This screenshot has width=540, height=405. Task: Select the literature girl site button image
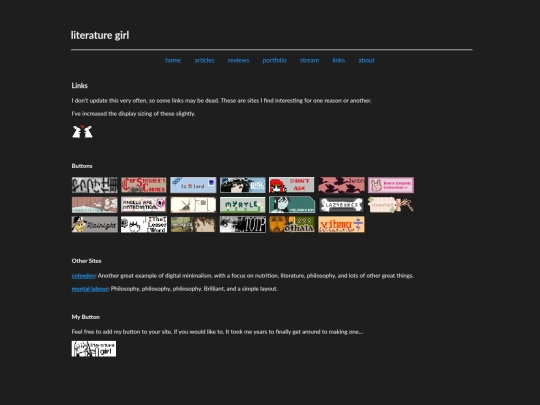pyautogui.click(x=94, y=349)
